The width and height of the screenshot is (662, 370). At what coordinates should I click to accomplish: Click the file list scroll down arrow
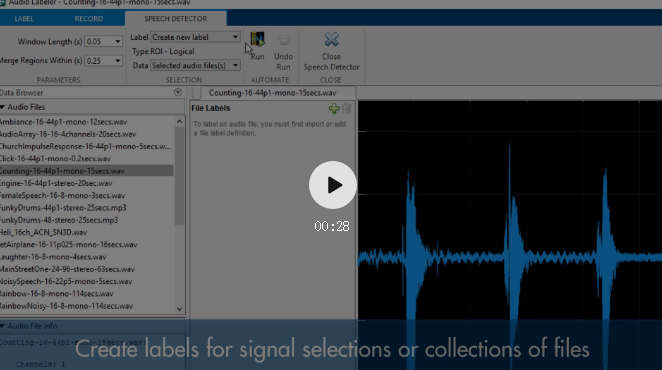179,309
